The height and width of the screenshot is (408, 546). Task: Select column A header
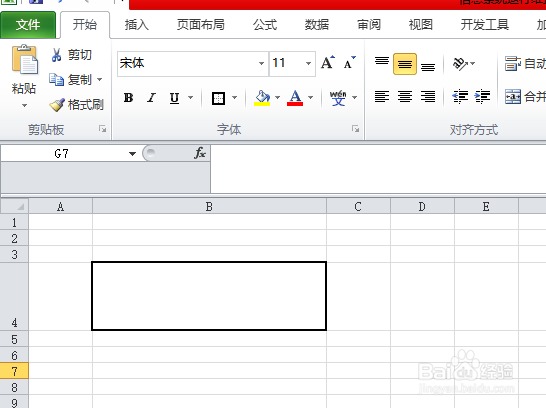[61, 206]
